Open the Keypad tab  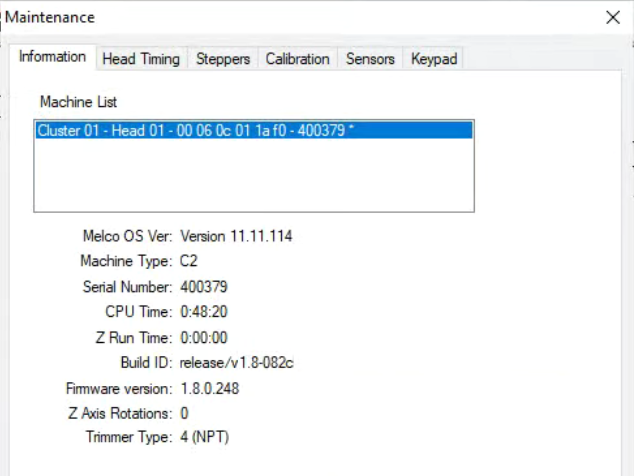[434, 59]
